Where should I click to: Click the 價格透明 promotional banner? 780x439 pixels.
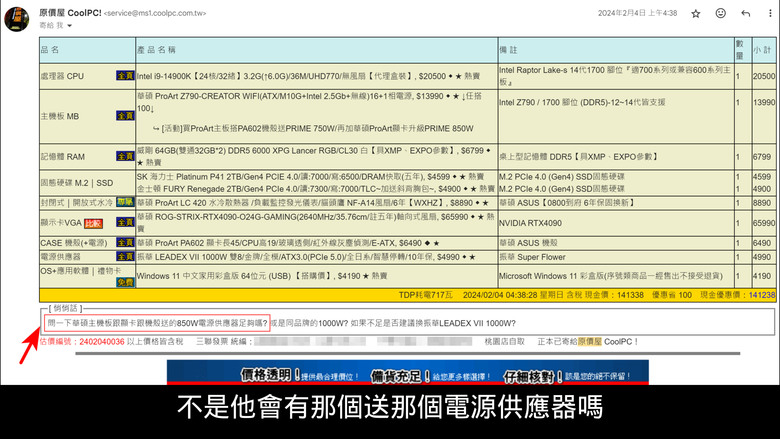pos(408,372)
